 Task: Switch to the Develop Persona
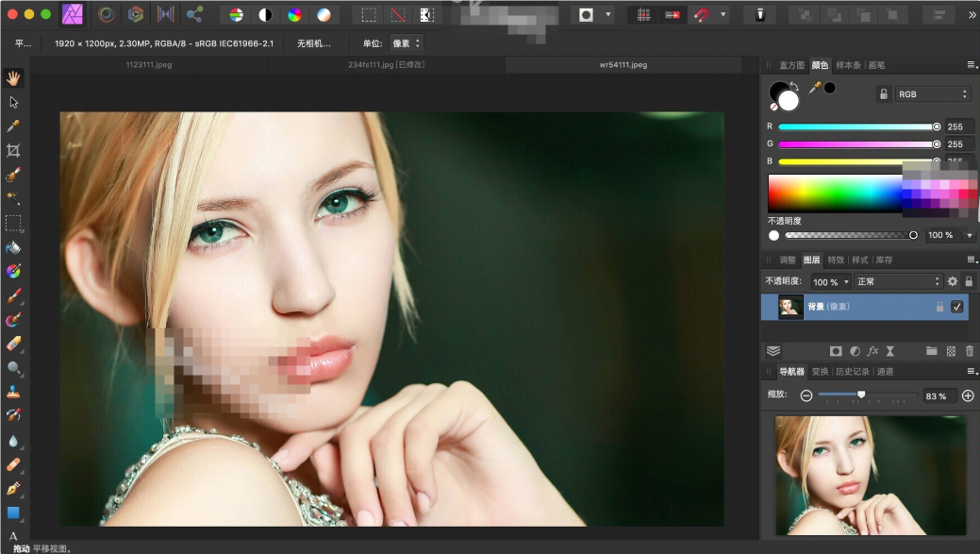[x=136, y=14]
